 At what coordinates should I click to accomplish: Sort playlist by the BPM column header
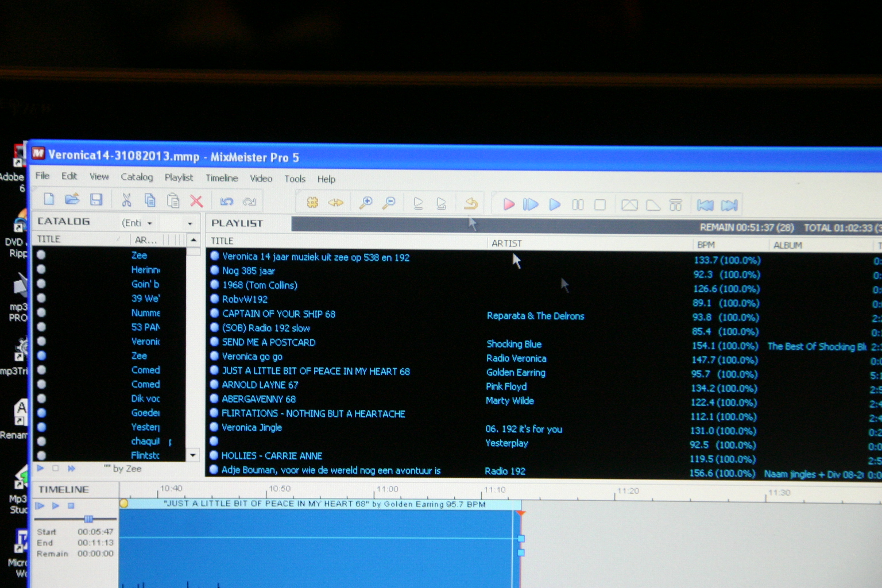click(x=706, y=245)
